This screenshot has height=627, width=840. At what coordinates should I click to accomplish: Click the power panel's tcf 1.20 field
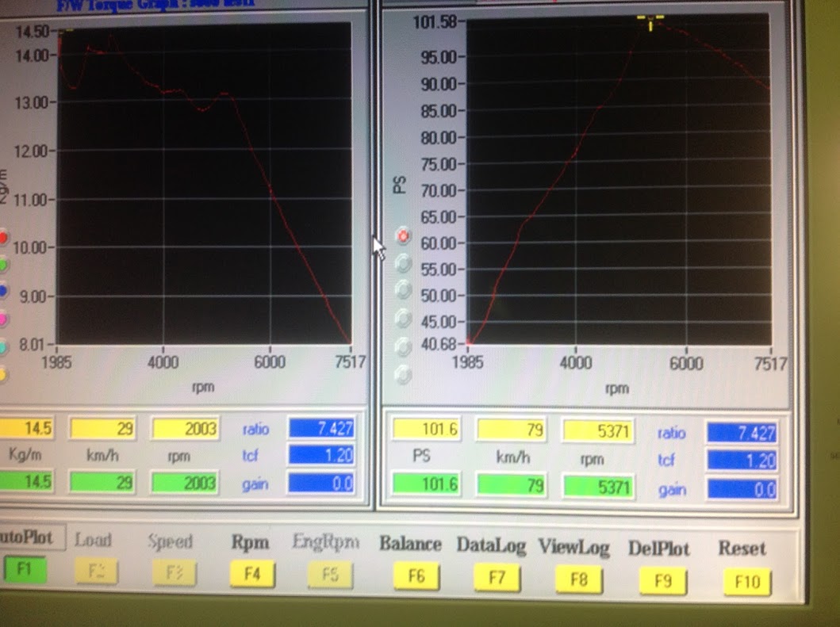(x=742, y=461)
